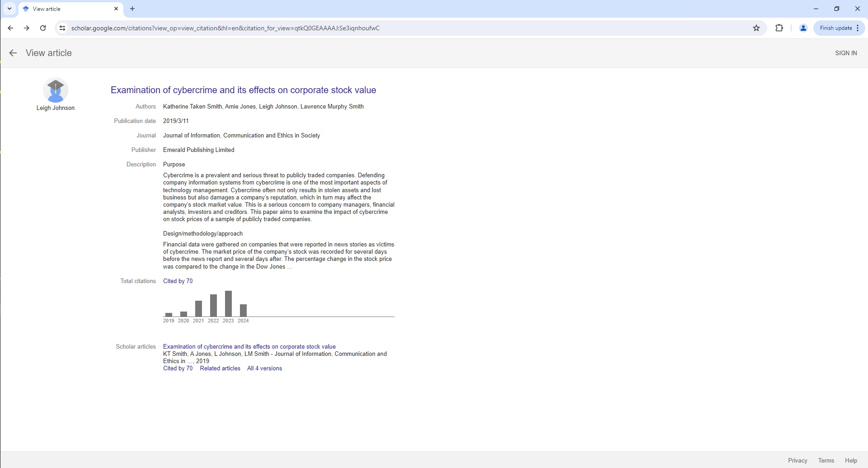Open the browser Extensions icon
This screenshot has height=468, width=868.
coord(779,28)
